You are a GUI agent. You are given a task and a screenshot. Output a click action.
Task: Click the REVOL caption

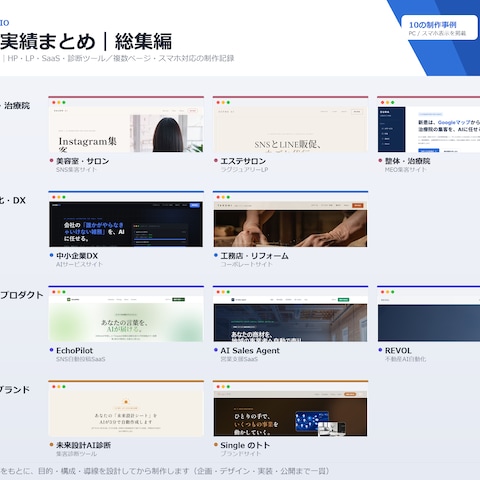tap(398, 350)
